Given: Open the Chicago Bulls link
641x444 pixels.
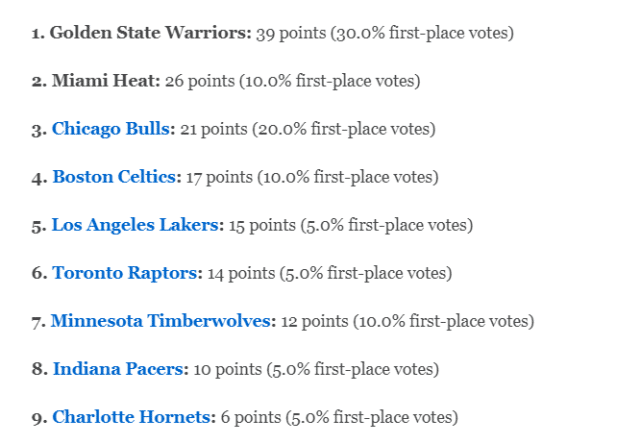Looking at the screenshot, I should tap(113, 129).
